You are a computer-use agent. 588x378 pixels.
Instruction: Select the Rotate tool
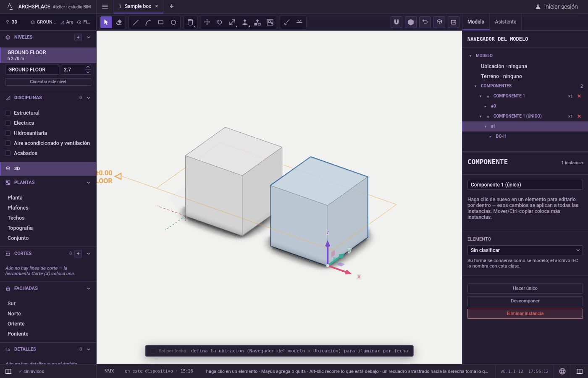[220, 22]
